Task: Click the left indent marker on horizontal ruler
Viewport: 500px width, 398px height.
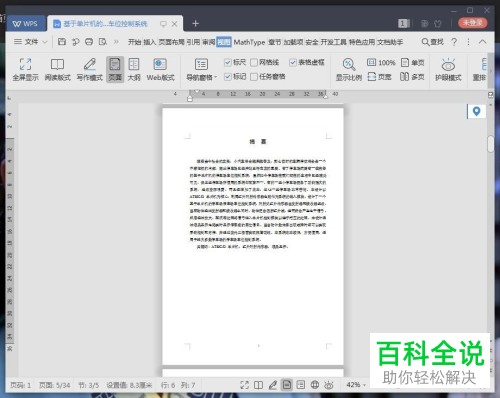Action: pyautogui.click(x=190, y=98)
